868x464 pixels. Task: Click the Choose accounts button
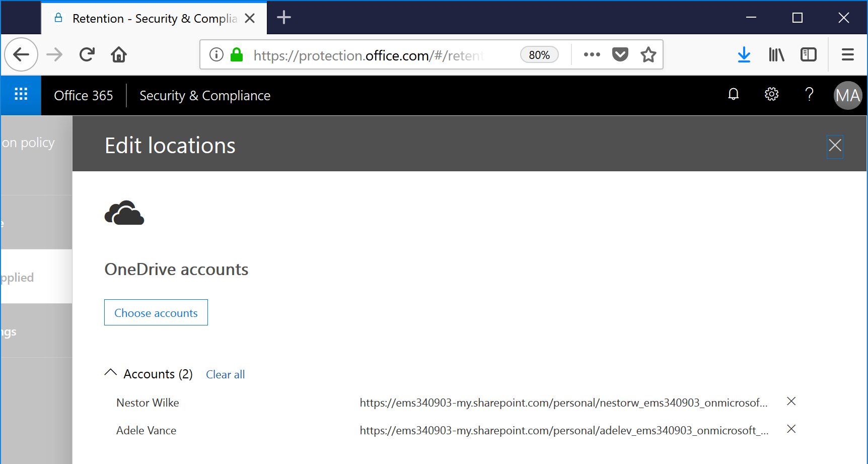156,312
